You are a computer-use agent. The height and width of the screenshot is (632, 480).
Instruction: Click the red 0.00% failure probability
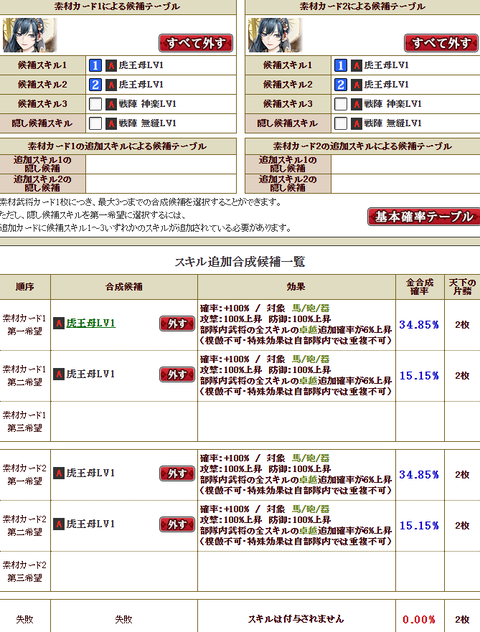click(419, 619)
